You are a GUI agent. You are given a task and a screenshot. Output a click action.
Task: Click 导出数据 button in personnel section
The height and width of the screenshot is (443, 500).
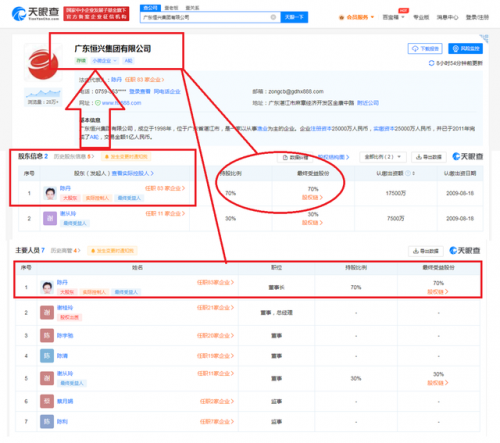pyautogui.click(x=426, y=251)
